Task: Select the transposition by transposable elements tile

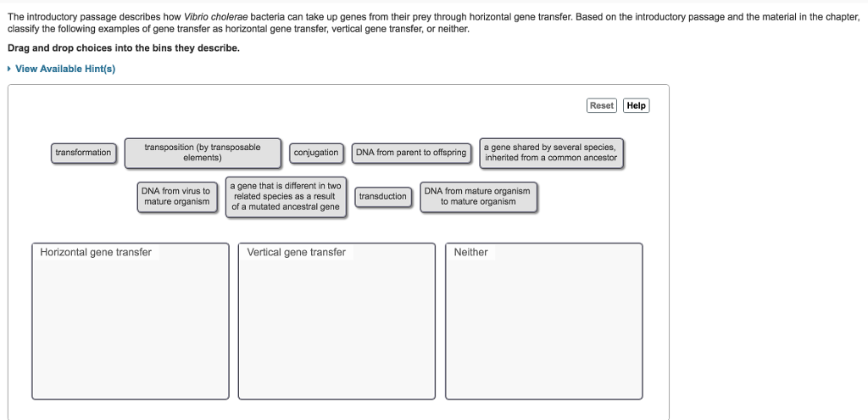Action: 203,153
